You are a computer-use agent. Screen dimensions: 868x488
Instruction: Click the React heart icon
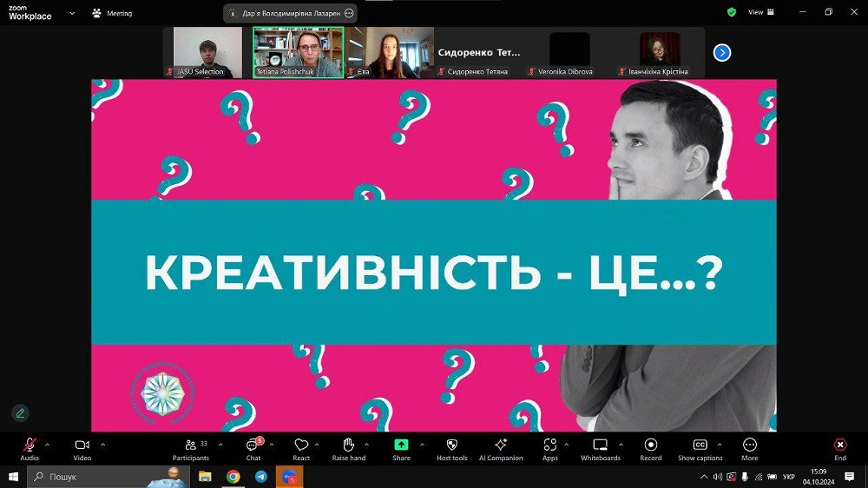click(x=301, y=448)
